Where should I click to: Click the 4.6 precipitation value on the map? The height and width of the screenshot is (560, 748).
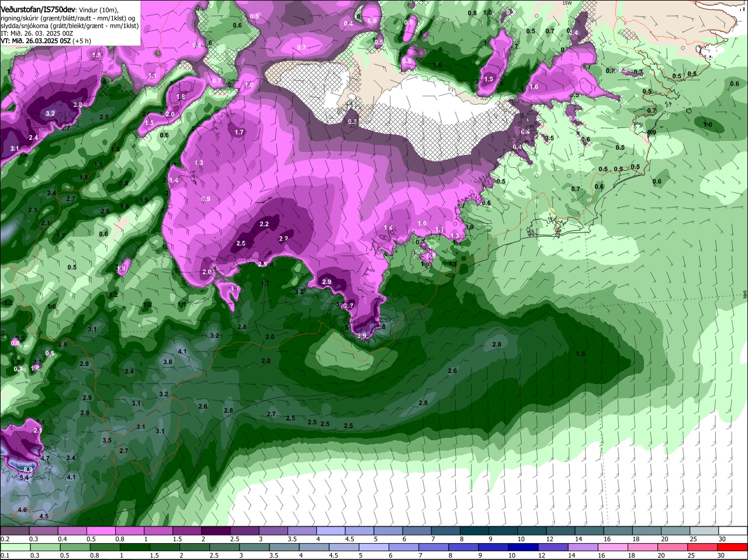click(22, 510)
